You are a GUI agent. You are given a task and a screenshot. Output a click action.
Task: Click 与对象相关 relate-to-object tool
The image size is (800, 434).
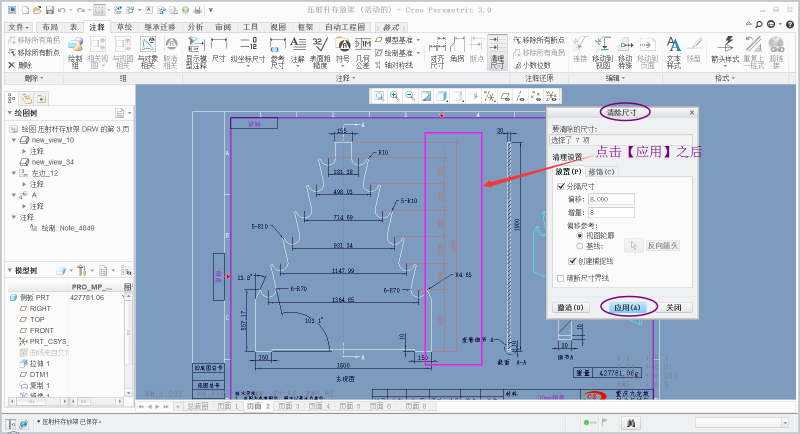tap(147, 53)
